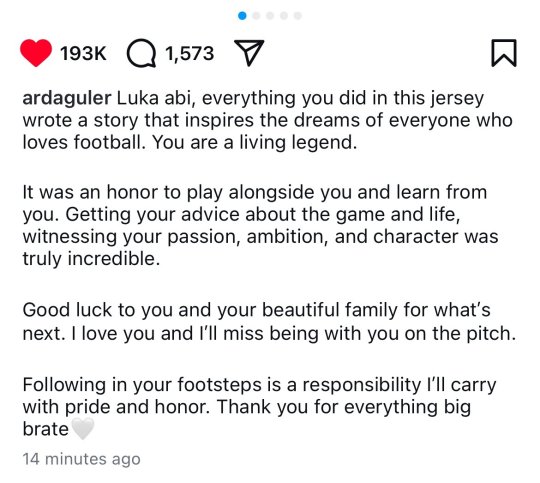Click the 'Following in your footsteps' paragraph
Screen dimensions: 540x483
coord(259,407)
